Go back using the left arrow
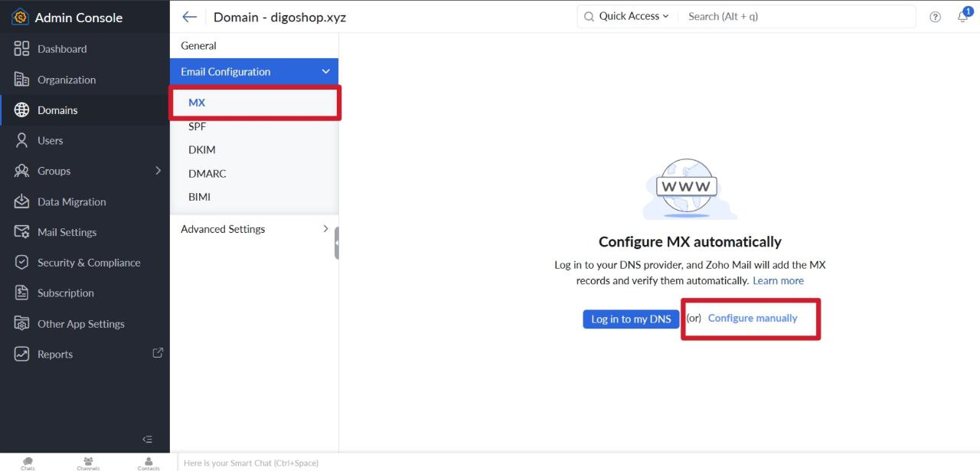This screenshot has width=980, height=471. [190, 17]
